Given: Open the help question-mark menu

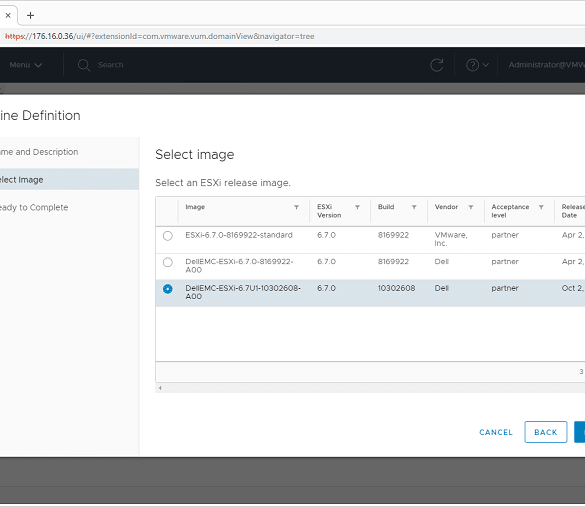Looking at the screenshot, I should click(477, 65).
